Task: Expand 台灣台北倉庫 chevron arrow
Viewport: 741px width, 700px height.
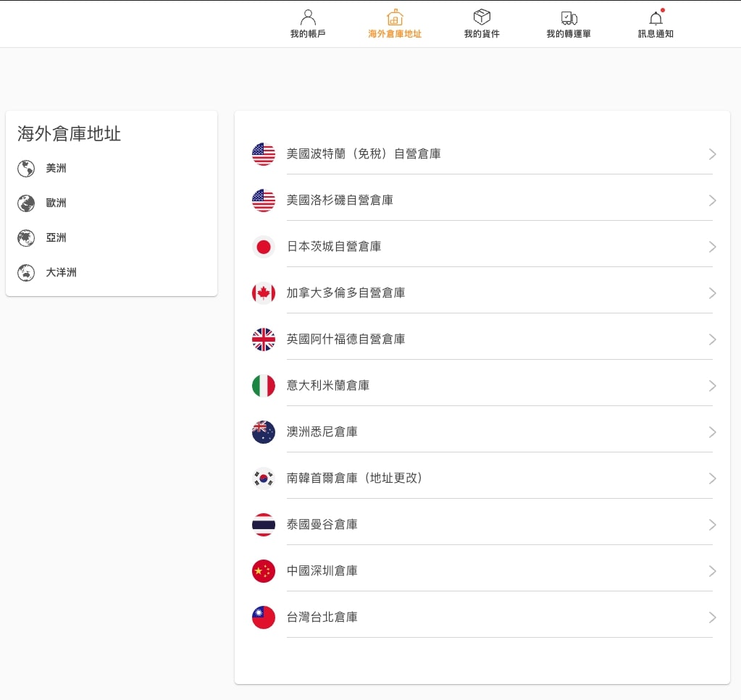Action: [x=712, y=617]
